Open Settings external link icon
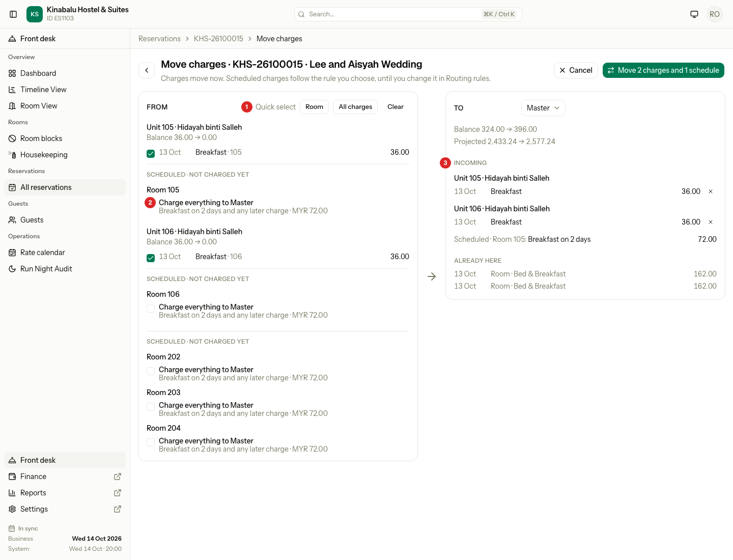The height and width of the screenshot is (560, 733). point(118,509)
